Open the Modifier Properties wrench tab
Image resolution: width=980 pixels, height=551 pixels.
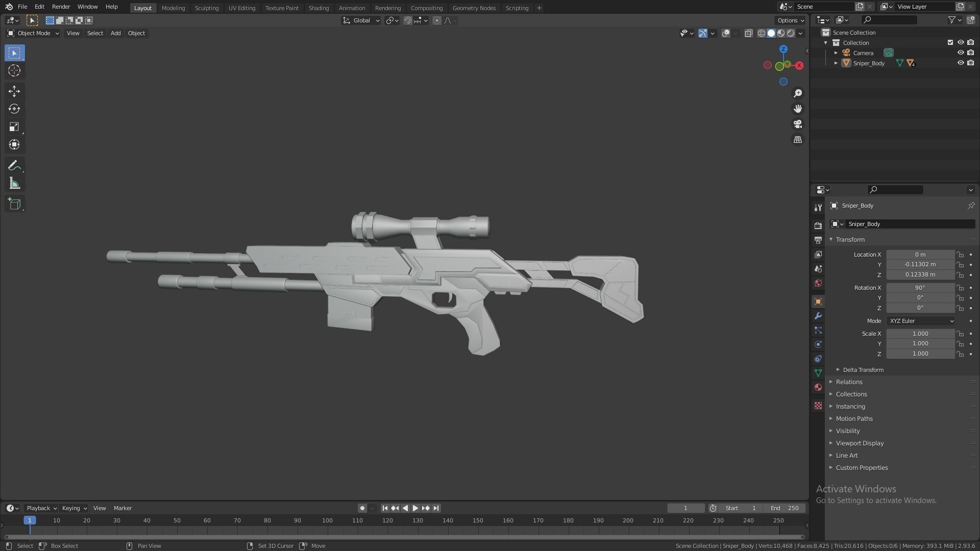(x=818, y=316)
